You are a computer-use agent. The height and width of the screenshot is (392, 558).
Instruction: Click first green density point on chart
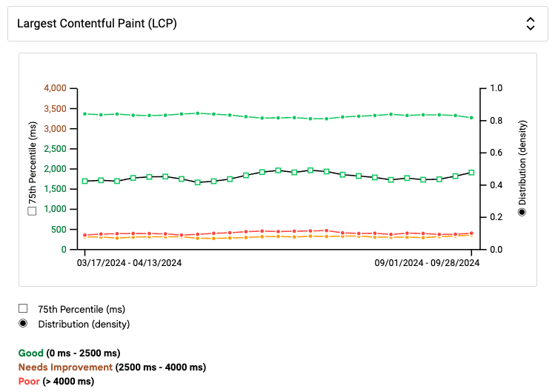[x=84, y=114]
